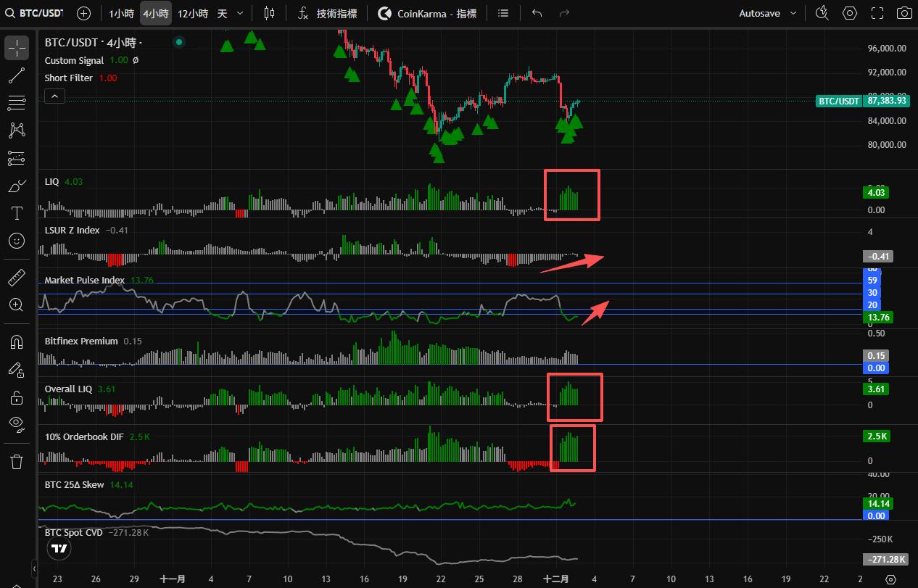The height and width of the screenshot is (588, 918).
Task: Switch to the 12小時 timeframe
Action: [x=193, y=13]
